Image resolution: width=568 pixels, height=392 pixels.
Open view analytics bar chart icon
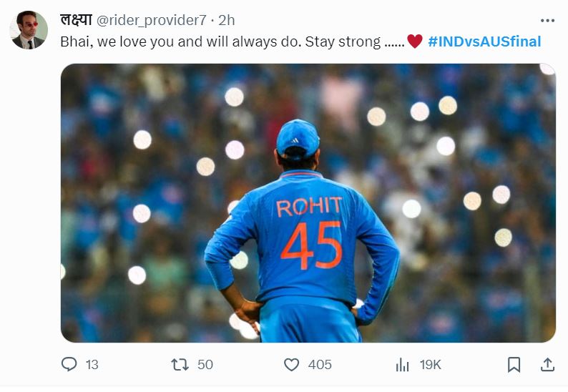click(x=403, y=365)
